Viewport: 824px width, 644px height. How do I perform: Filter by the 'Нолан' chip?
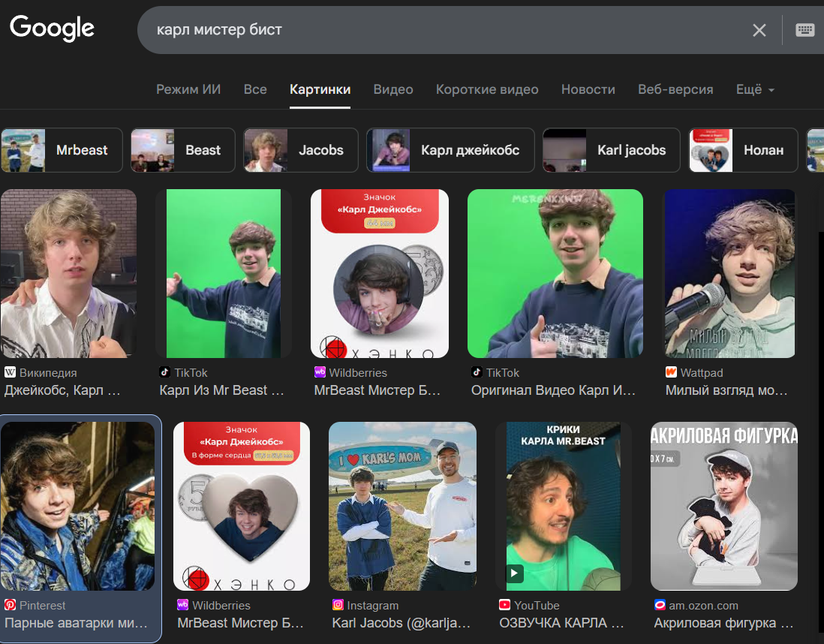pos(744,150)
